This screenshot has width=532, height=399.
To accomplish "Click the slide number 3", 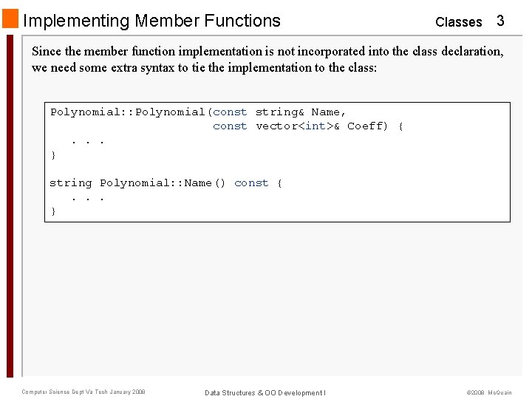I will 500,21.
